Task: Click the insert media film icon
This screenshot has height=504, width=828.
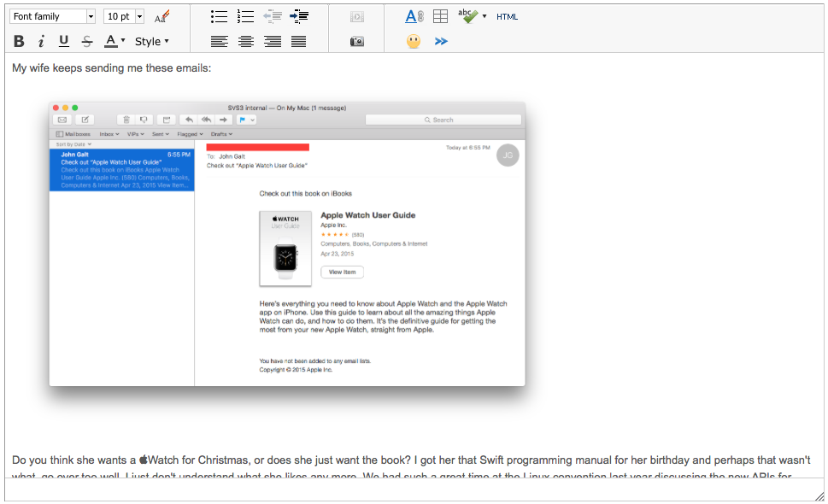Action: 357,17
